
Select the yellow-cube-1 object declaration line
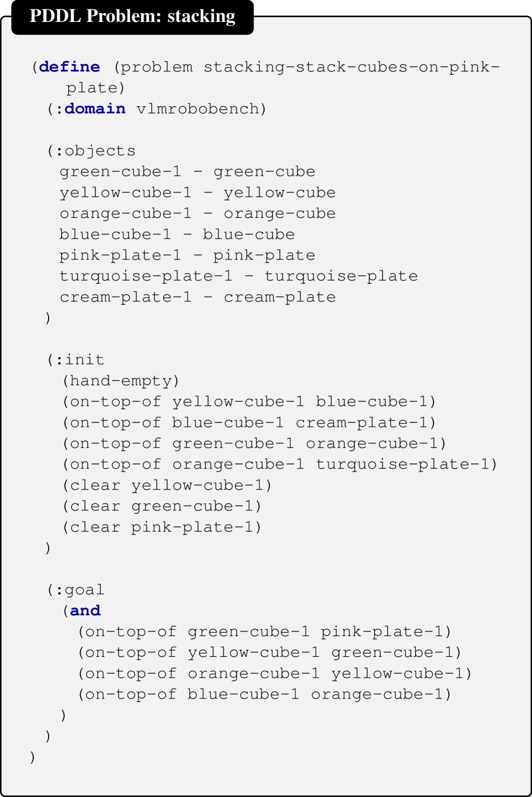(197, 193)
